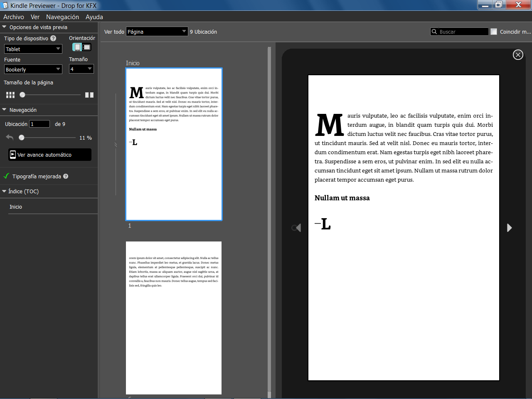The height and width of the screenshot is (399, 532).
Task: Go to next page with right arrow
Action: point(509,228)
